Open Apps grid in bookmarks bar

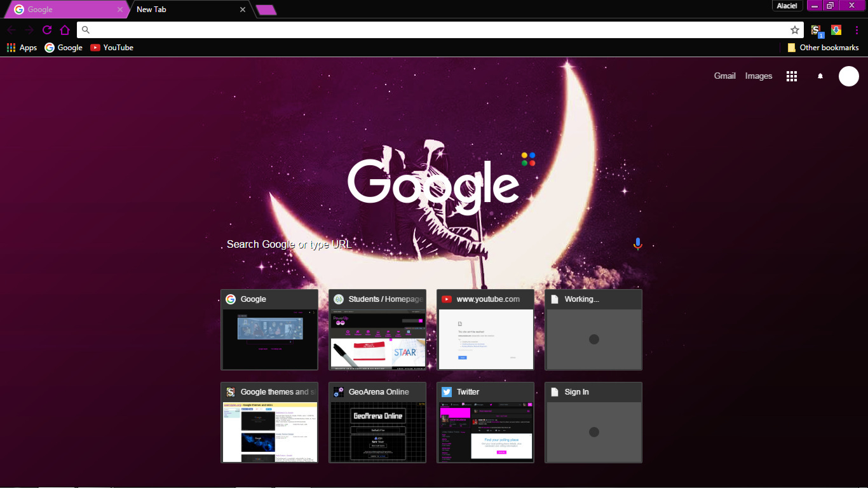click(22, 48)
